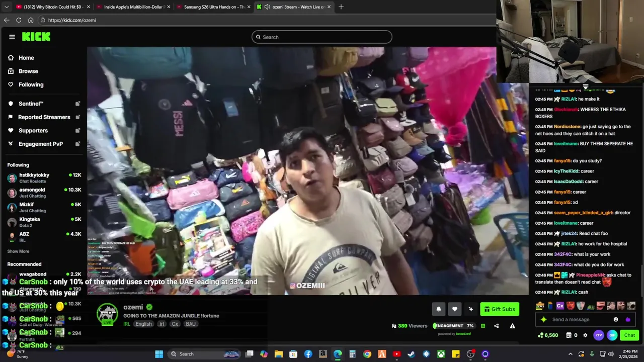Image resolution: width=644 pixels, height=362 pixels.
Task: Open ozemi's channel avatar
Action: pos(107,315)
